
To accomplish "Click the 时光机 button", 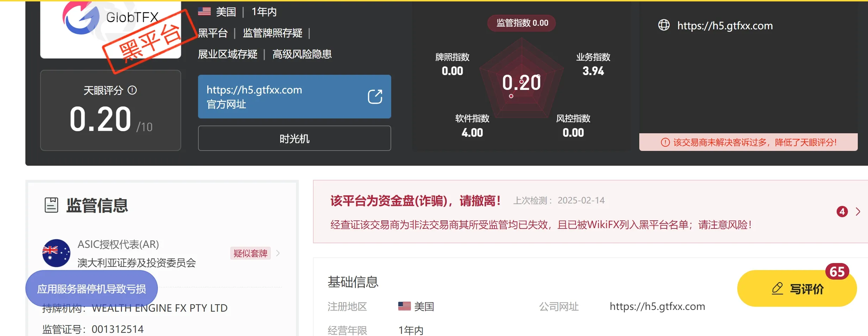I will (x=295, y=138).
